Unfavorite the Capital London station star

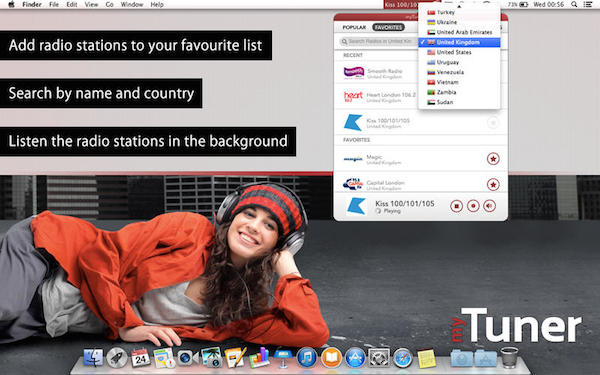(493, 184)
